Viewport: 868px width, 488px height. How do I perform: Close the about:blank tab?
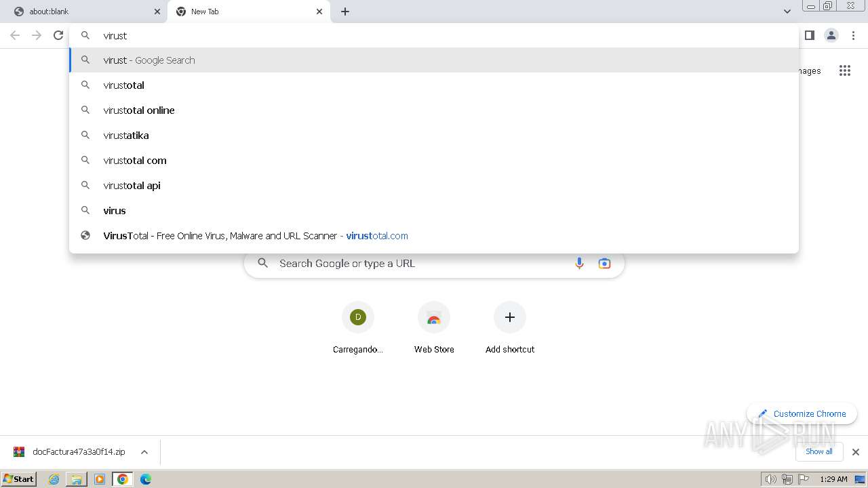[x=157, y=12]
